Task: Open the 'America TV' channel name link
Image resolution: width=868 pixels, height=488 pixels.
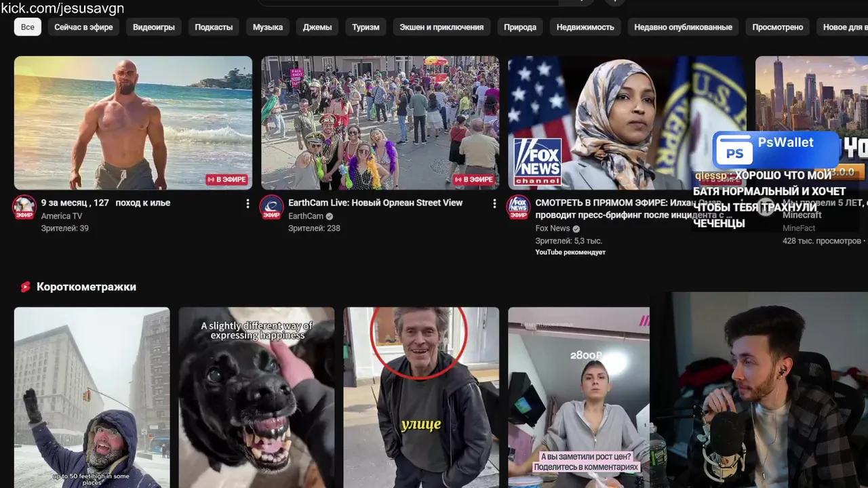Action: pyautogui.click(x=62, y=216)
